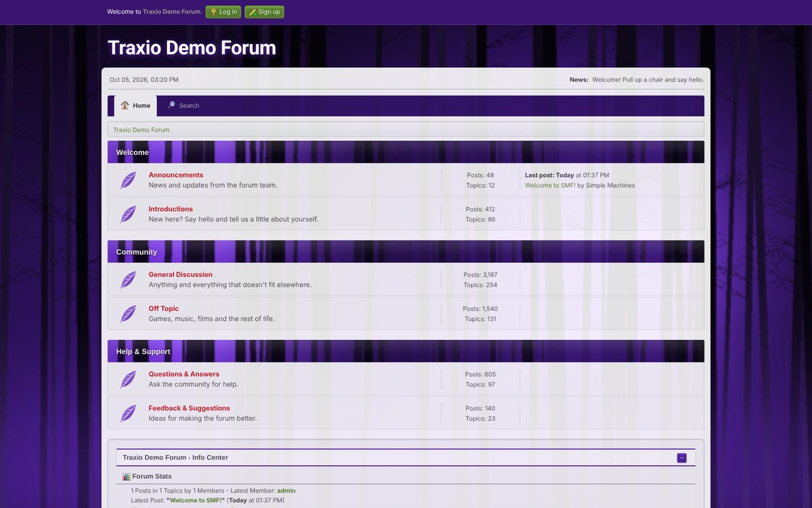Click the Announcements board feather icon
Viewport: 812px width, 508px height.
click(x=128, y=180)
